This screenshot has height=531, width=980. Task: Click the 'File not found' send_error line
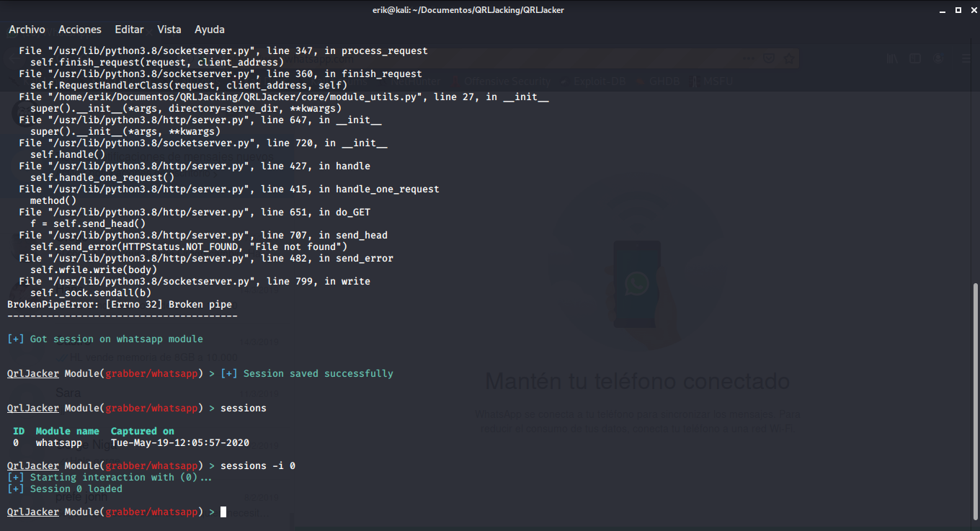point(189,246)
